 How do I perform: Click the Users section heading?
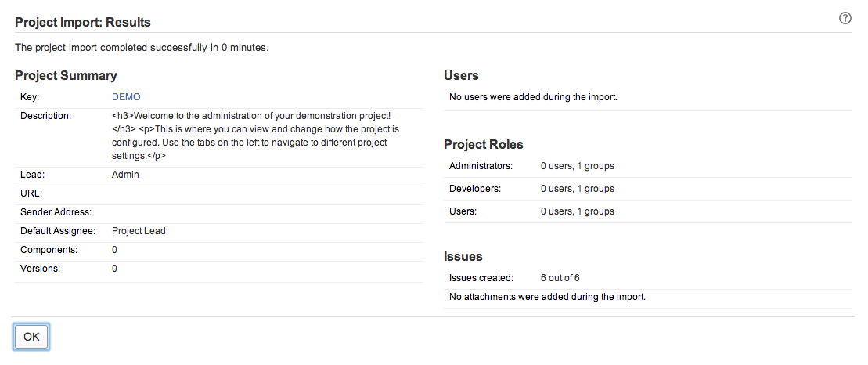coord(461,76)
